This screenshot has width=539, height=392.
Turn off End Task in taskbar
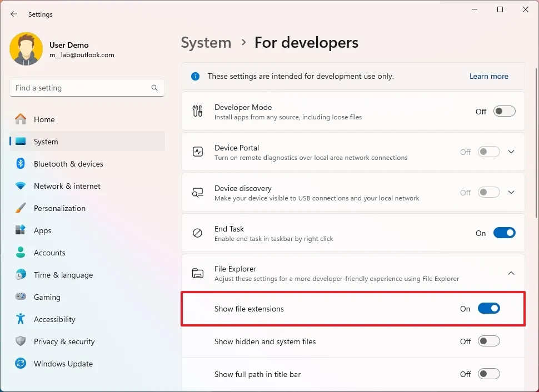(505, 233)
